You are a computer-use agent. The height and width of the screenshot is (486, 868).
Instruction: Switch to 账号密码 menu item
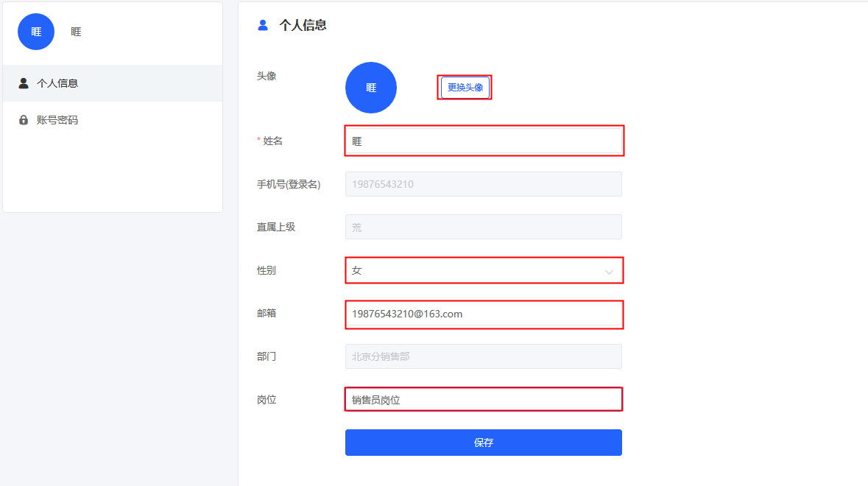[113, 120]
